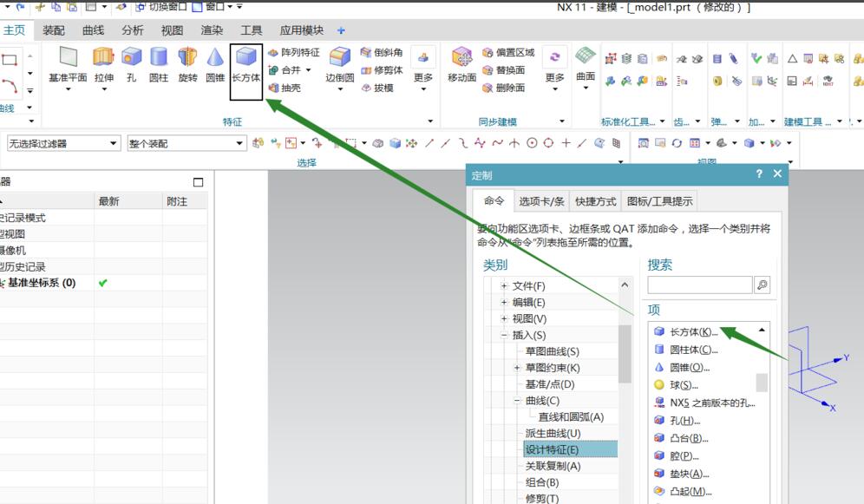Toggle the checkmark beside 基准坐标系 (0)

(102, 285)
